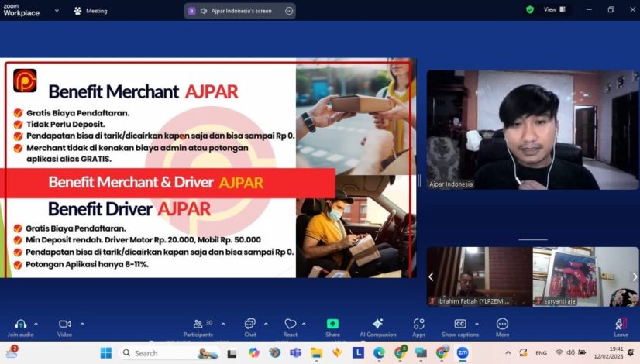Click the Leave meeting button
The image size is (640, 364).
click(621, 324)
